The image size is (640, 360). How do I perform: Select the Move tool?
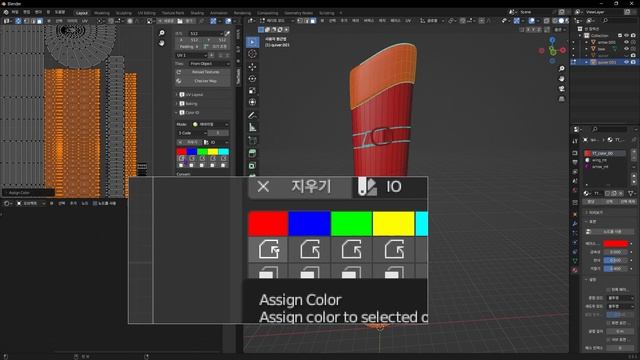252,66
